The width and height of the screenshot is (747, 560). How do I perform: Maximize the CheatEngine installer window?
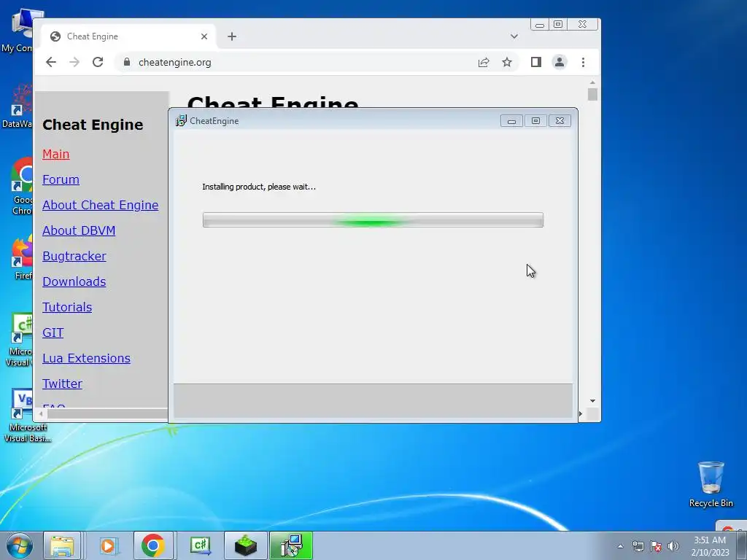pos(535,121)
